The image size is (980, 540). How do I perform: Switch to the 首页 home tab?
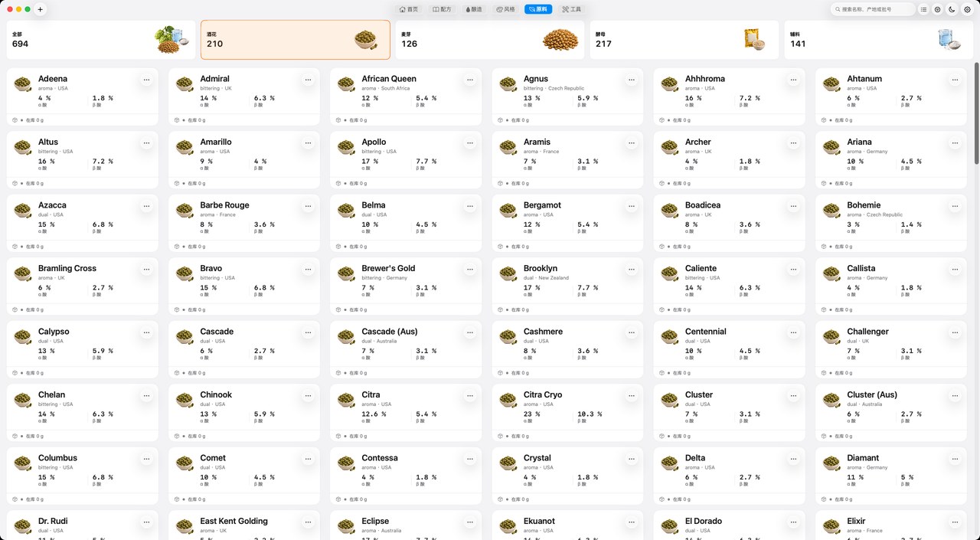409,9
